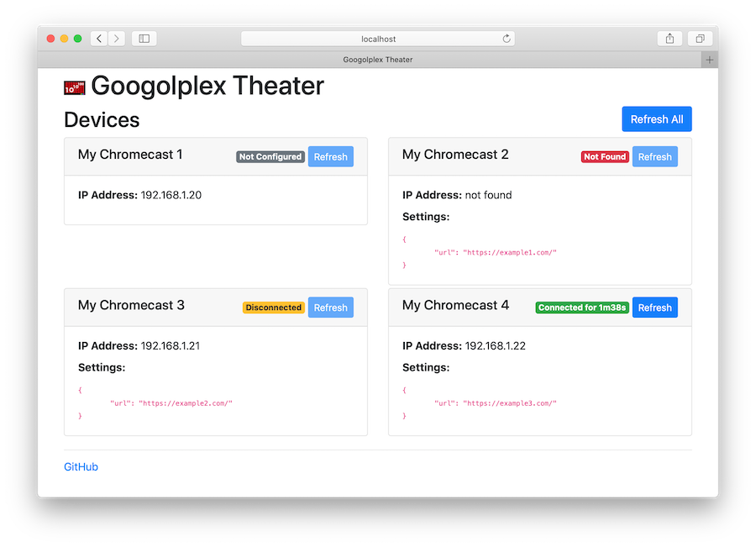
Task: Reload the page with the address bar icon
Action: pos(507,39)
